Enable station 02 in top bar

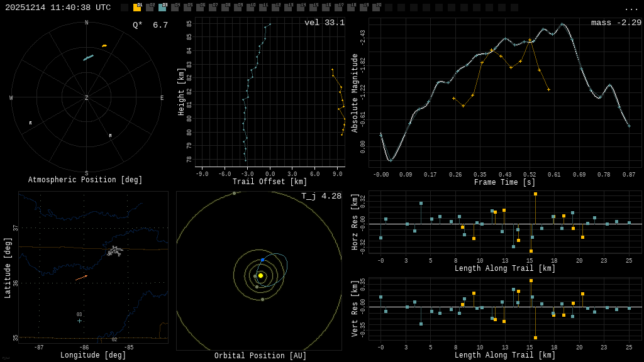(x=150, y=8)
